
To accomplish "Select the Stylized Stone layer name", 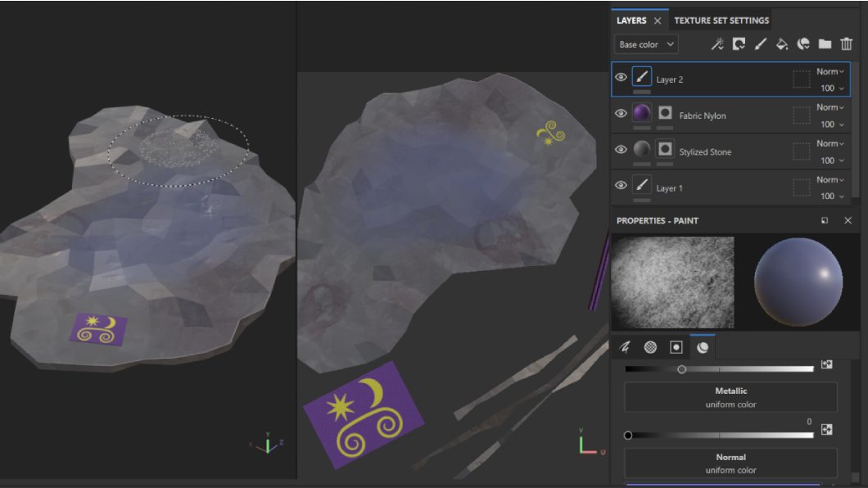I will click(705, 151).
